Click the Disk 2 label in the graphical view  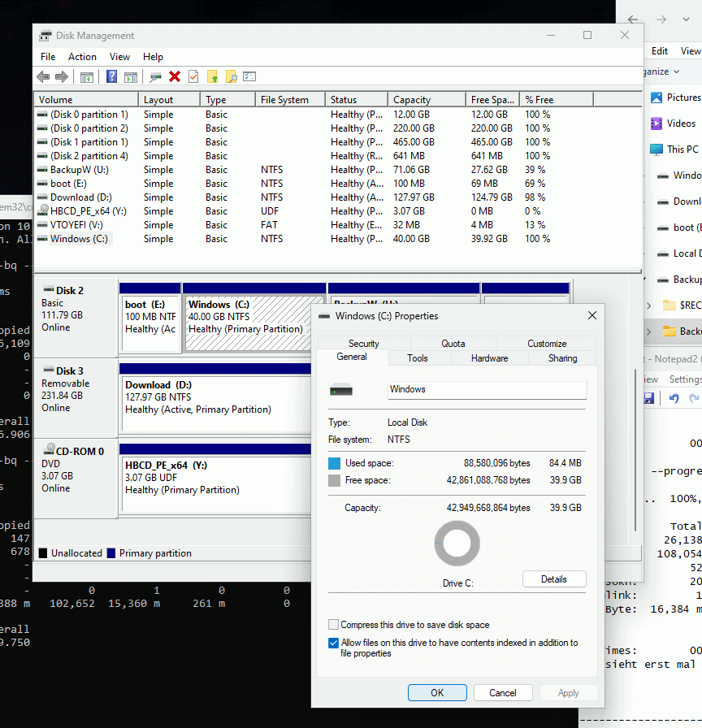coord(70,291)
